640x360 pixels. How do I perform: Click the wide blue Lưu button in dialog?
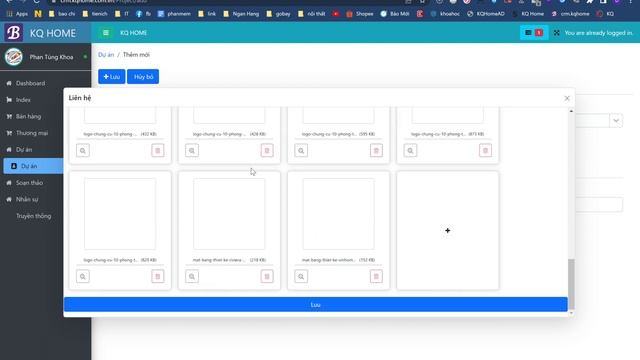(316, 304)
